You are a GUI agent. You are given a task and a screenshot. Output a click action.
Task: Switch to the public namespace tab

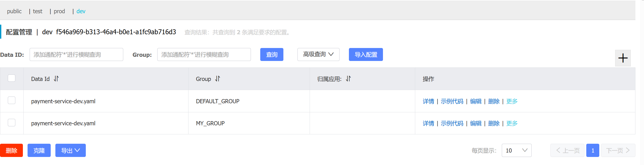[x=14, y=11]
